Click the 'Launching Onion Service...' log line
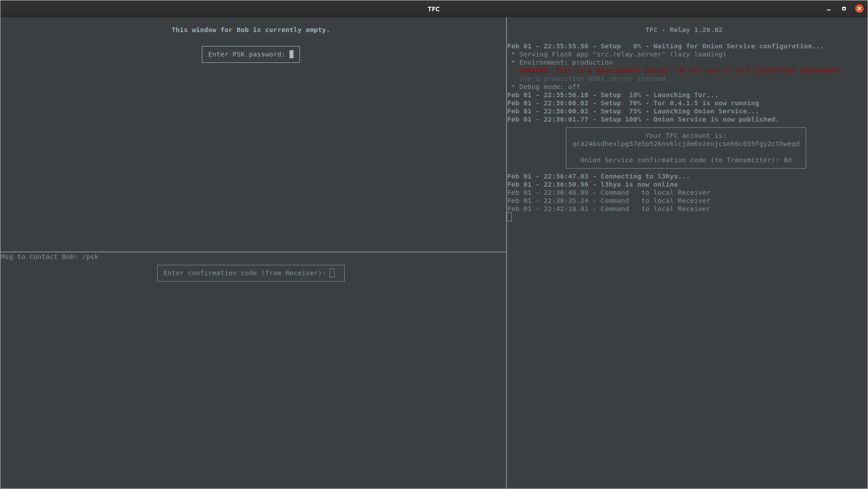The height and width of the screenshot is (489, 868). (633, 112)
